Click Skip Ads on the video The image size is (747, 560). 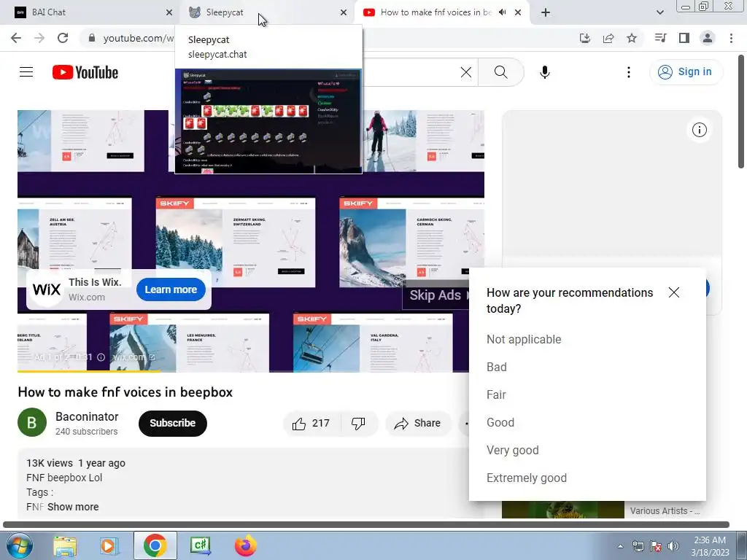(x=436, y=295)
